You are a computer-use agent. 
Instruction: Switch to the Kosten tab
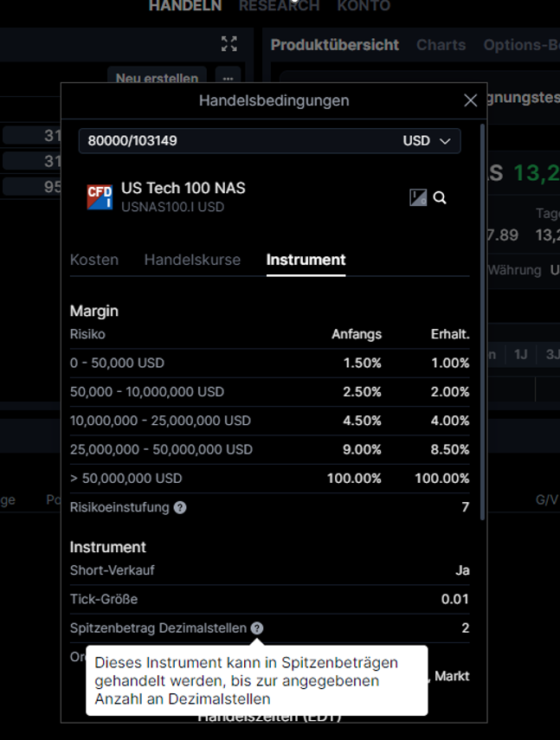pos(94,260)
